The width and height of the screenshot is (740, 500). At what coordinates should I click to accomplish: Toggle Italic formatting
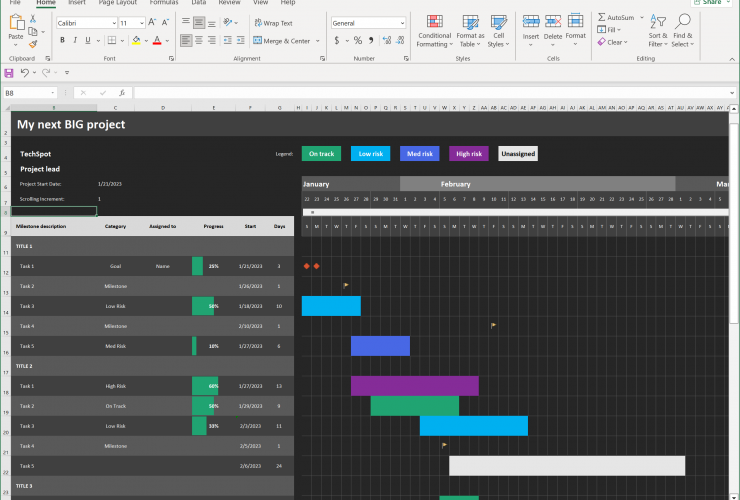(76, 41)
